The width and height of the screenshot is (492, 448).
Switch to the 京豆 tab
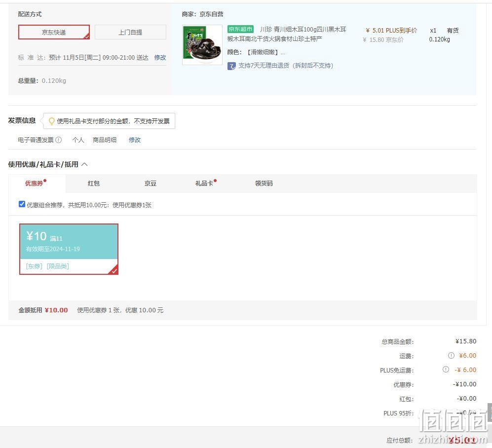pos(151,183)
